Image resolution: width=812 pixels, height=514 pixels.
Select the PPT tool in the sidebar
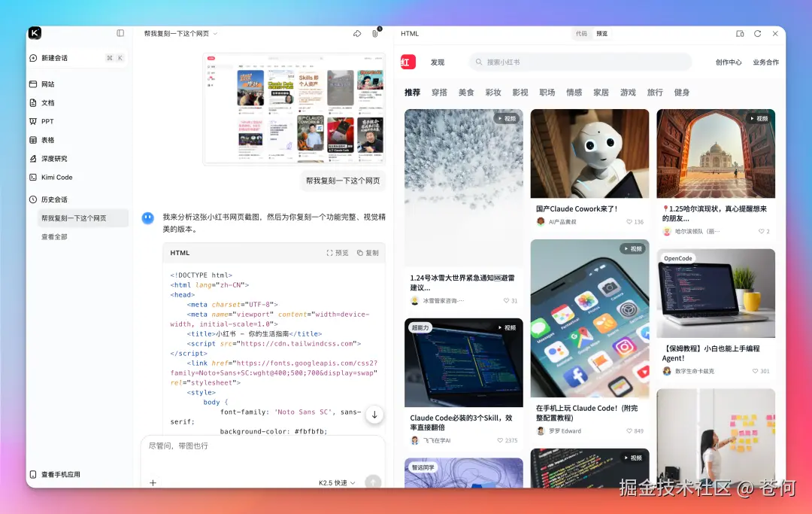point(45,121)
